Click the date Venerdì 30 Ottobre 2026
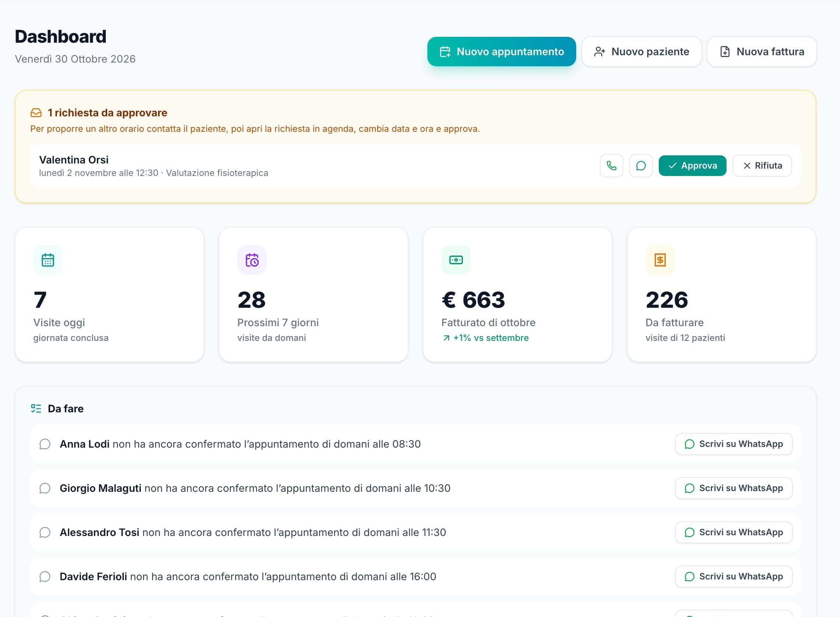The image size is (840, 617). click(x=75, y=59)
